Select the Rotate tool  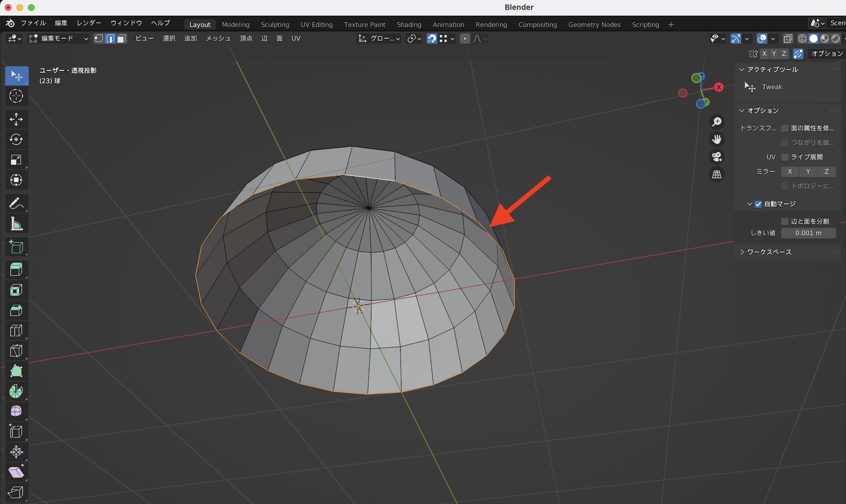(16, 140)
